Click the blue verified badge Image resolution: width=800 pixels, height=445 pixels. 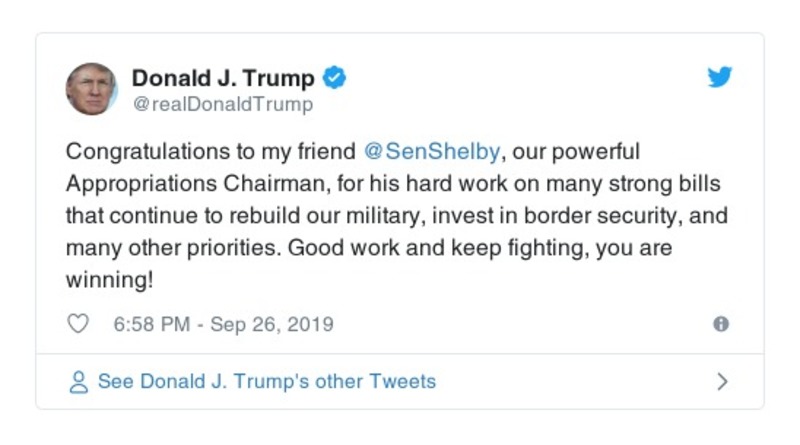[x=335, y=78]
